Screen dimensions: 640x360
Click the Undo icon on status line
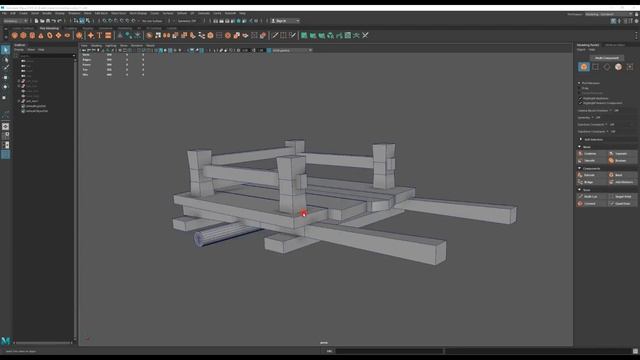tap(54, 21)
